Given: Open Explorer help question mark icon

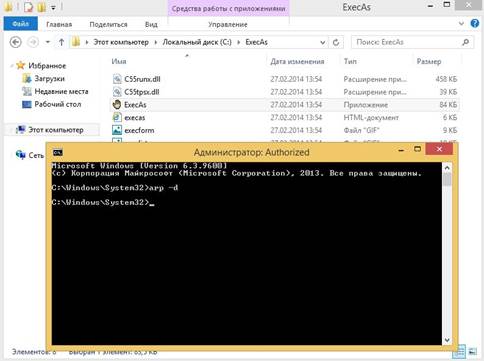Looking at the screenshot, I should coord(475,23).
